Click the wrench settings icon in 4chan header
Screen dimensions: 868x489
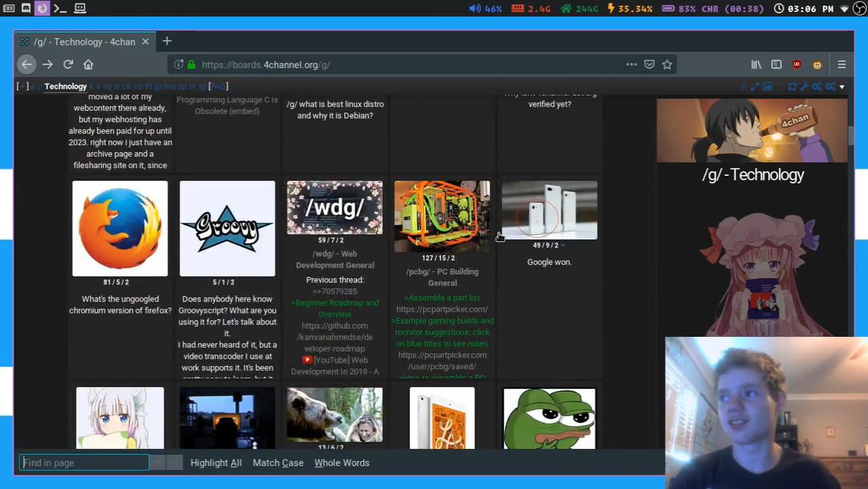[805, 86]
